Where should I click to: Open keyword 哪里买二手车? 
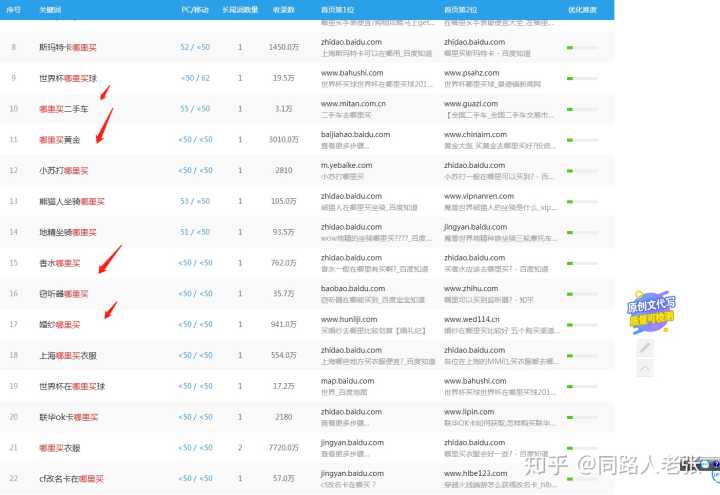coord(63,109)
